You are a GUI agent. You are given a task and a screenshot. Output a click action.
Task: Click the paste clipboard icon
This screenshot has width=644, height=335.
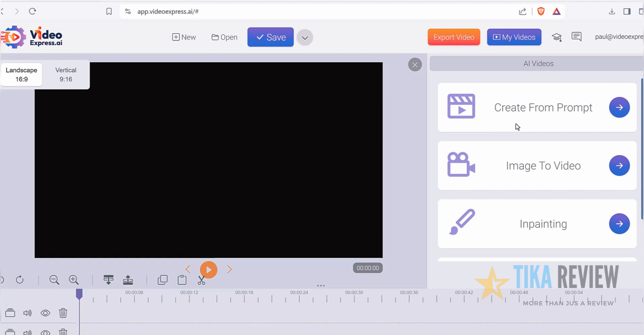tap(182, 280)
